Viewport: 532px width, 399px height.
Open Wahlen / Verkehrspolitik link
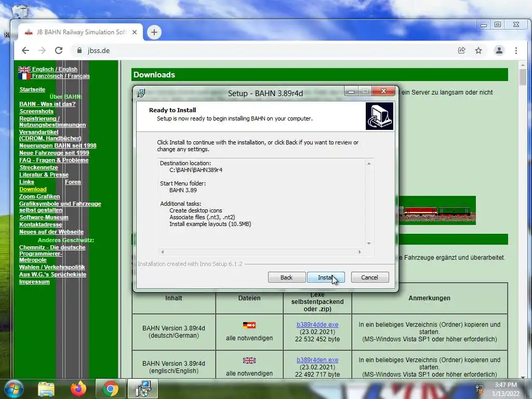[52, 268]
